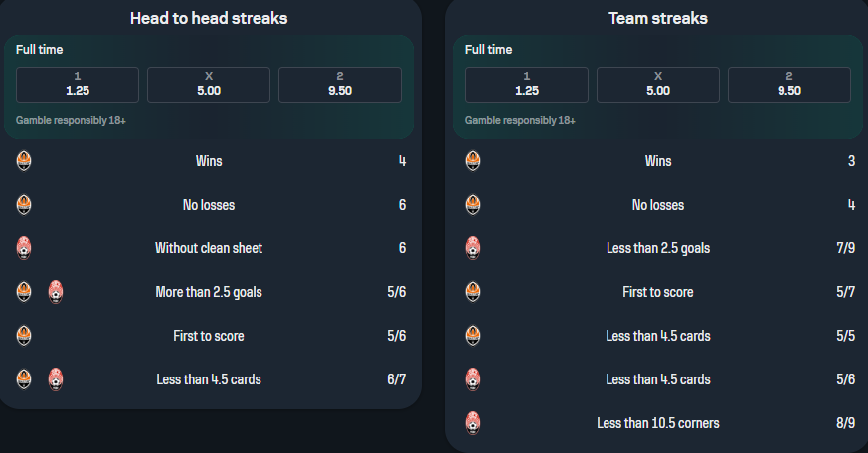The image size is (868, 453).
Task: Click the red crest beside Without clean sheet
Action: [x=25, y=248]
